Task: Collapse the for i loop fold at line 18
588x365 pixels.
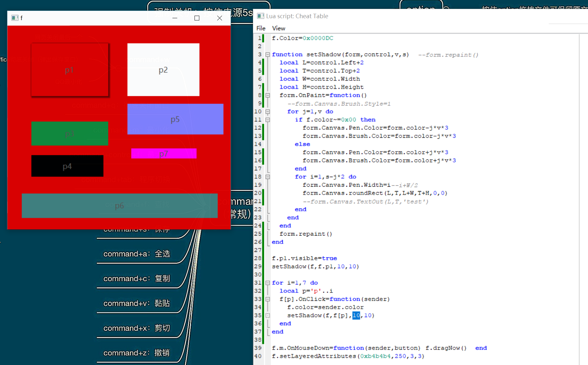Action: (268, 177)
